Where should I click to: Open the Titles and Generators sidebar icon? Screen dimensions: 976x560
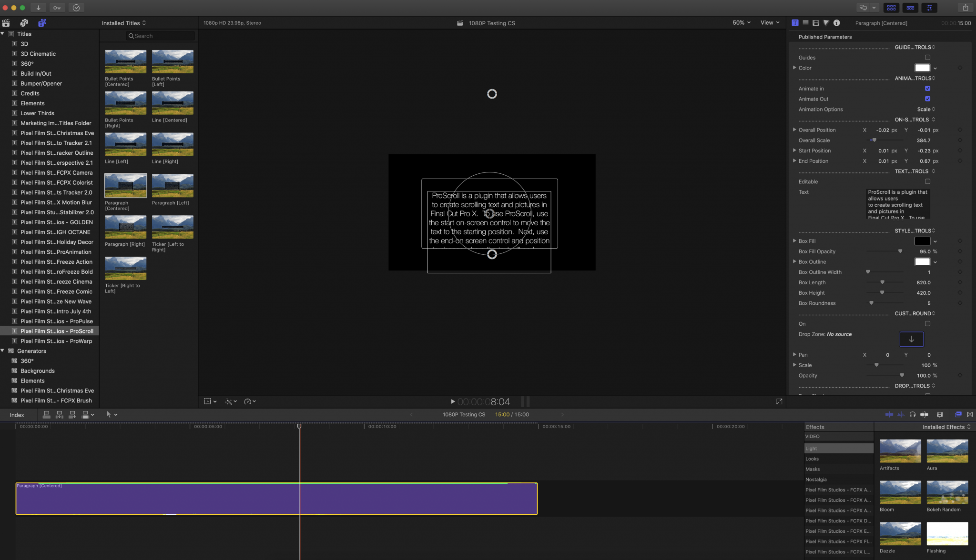[42, 23]
